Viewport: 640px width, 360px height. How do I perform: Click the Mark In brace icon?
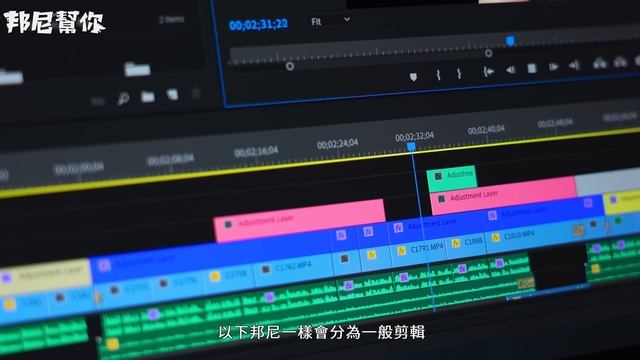(438, 74)
